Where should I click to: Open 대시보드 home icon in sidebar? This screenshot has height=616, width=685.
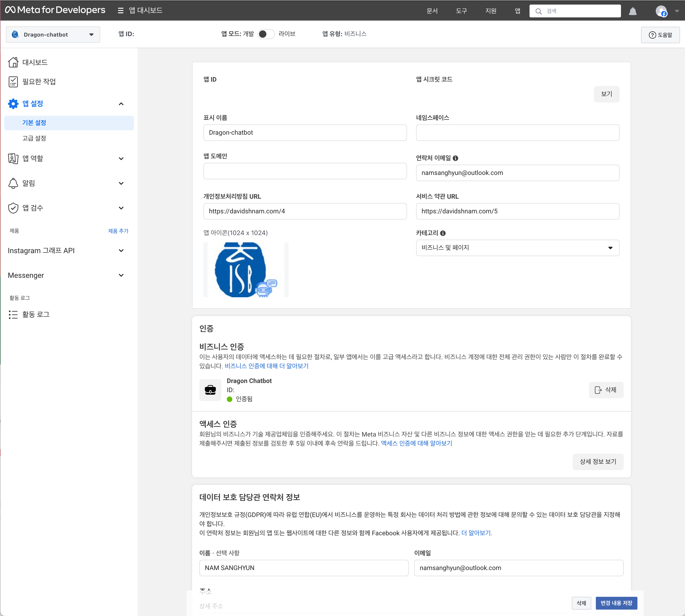click(x=13, y=62)
